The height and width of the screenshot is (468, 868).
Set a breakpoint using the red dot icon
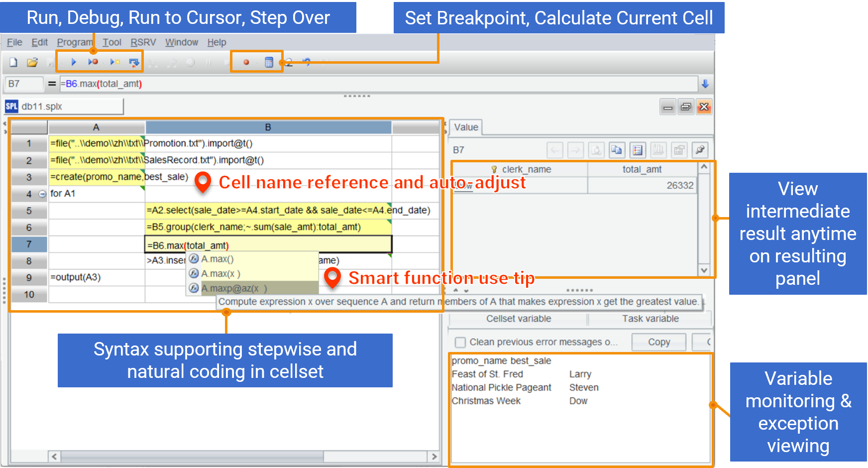point(246,63)
